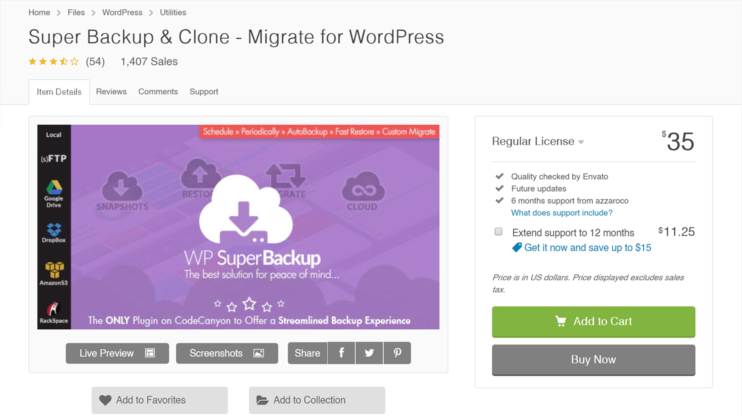Open the Screenshots button
The width and height of the screenshot is (742, 416).
tap(227, 354)
